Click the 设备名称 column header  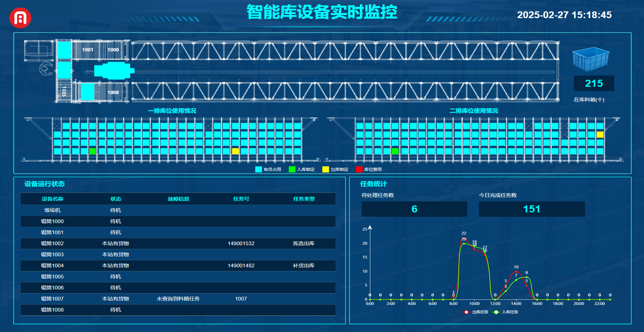[52, 199]
